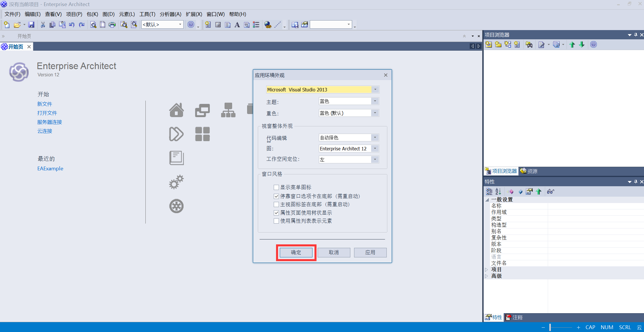Open the 编辑(E) menu
Viewport: 644px width, 332px height.
(x=33, y=14)
